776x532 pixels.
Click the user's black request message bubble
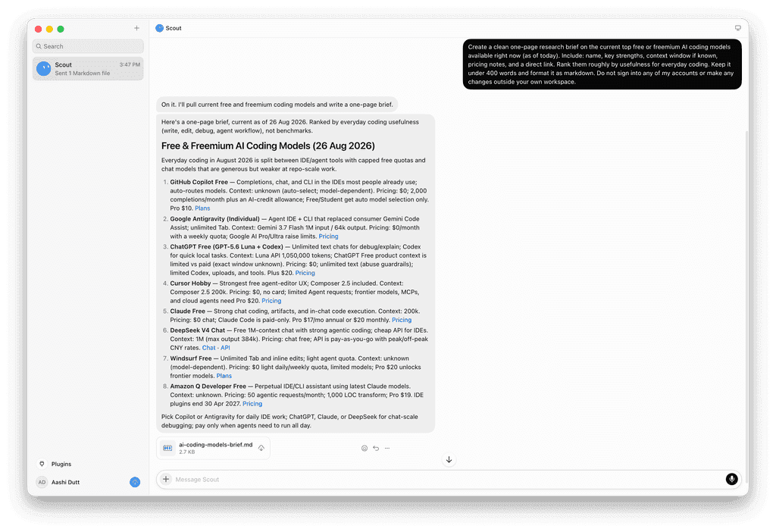pyautogui.click(x=602, y=64)
